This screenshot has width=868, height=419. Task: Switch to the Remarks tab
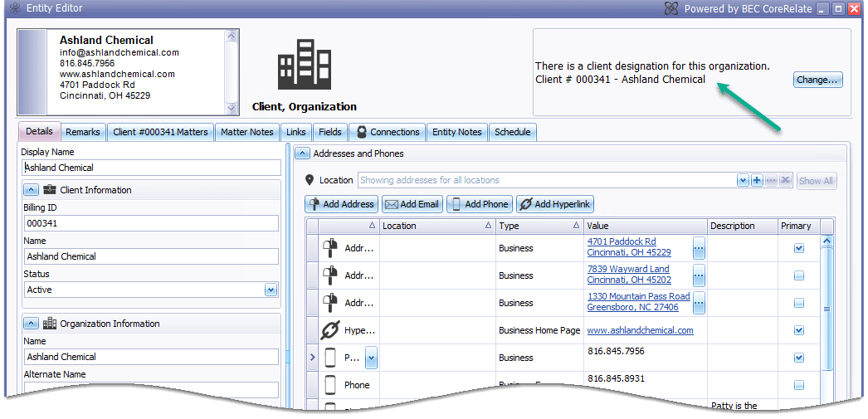pyautogui.click(x=83, y=132)
